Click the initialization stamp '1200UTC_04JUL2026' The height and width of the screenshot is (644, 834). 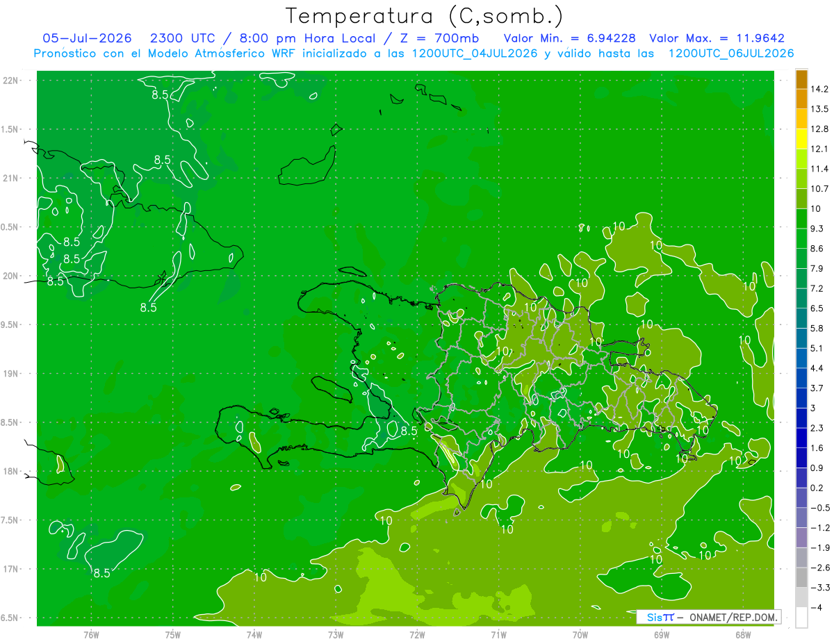point(474,53)
